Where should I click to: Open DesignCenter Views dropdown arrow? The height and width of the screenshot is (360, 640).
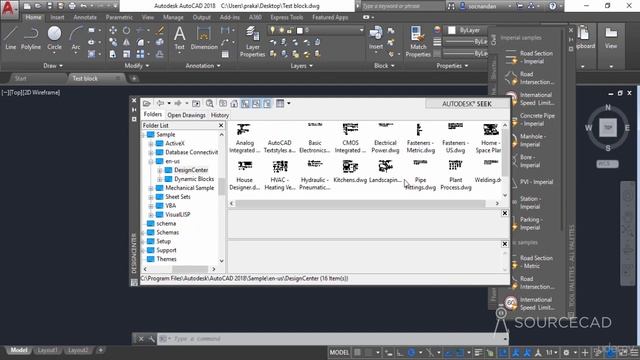click(289, 104)
